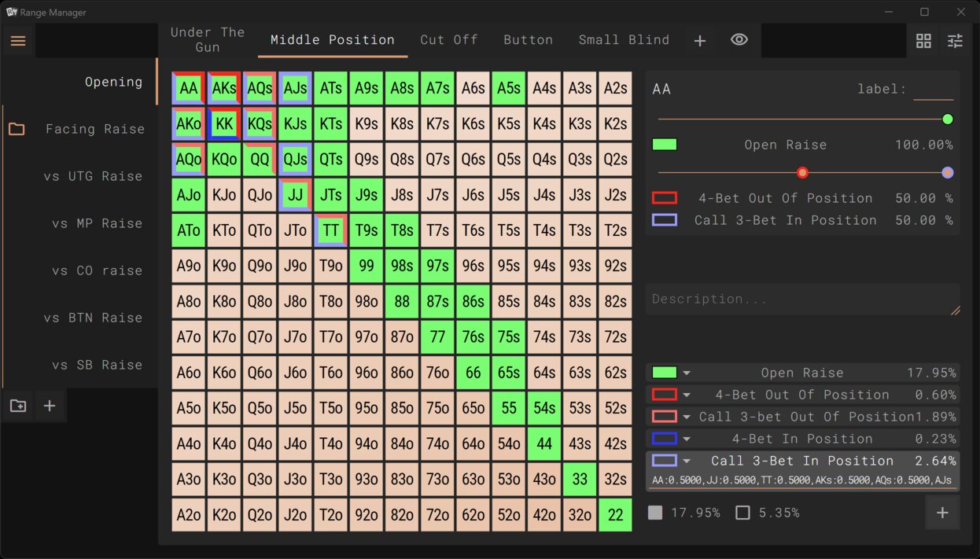This screenshot has width=980, height=559.
Task: Toggle the empty 5.35% checkbox
Action: point(742,513)
